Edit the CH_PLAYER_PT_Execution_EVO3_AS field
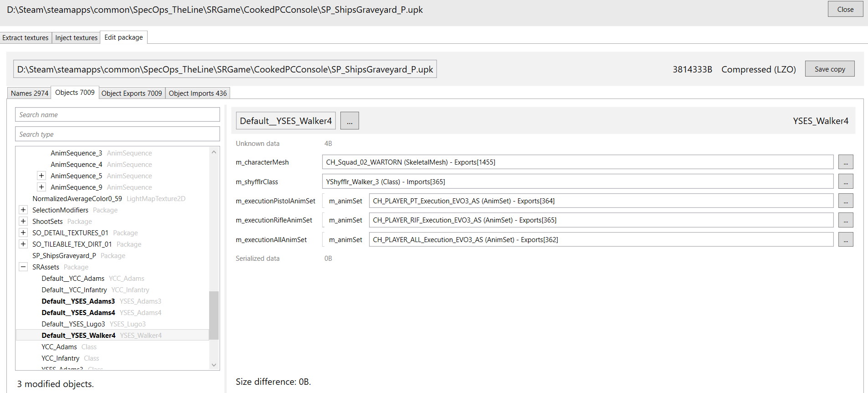868x393 pixels. [601, 201]
